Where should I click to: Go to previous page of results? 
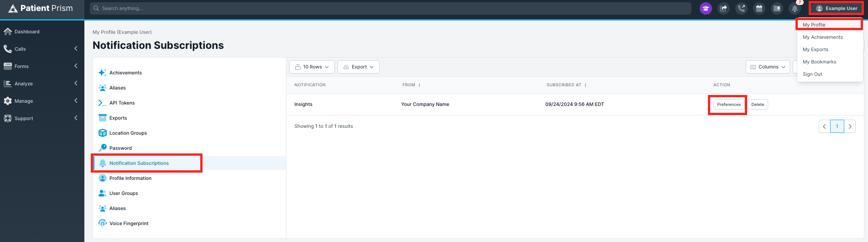click(x=825, y=126)
